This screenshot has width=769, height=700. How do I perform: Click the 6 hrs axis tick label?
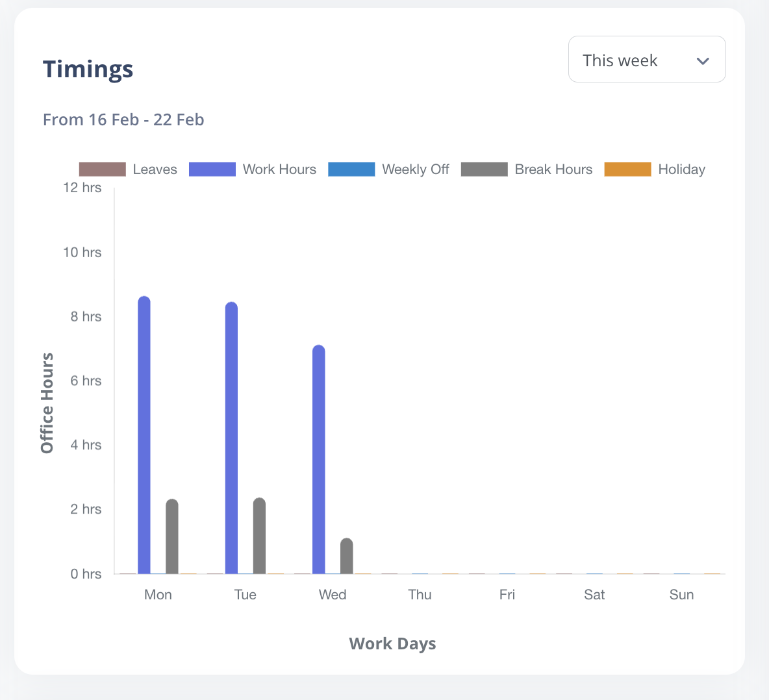[x=86, y=381]
